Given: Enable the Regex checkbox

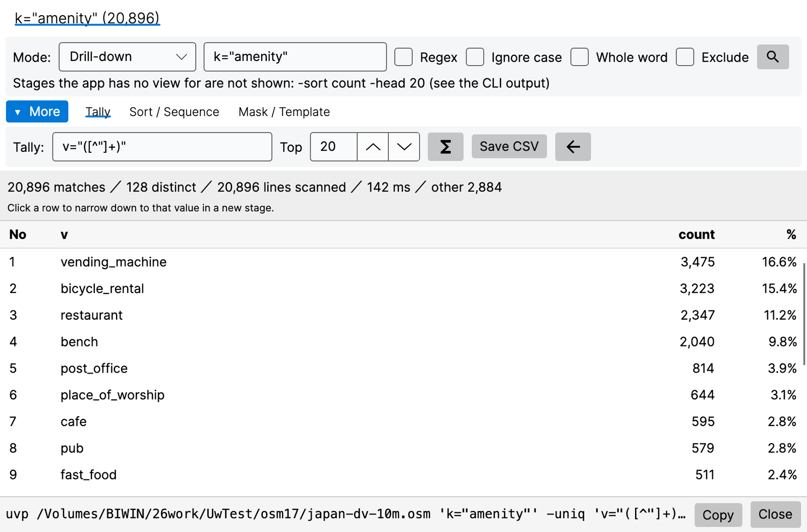Looking at the screenshot, I should pos(403,57).
